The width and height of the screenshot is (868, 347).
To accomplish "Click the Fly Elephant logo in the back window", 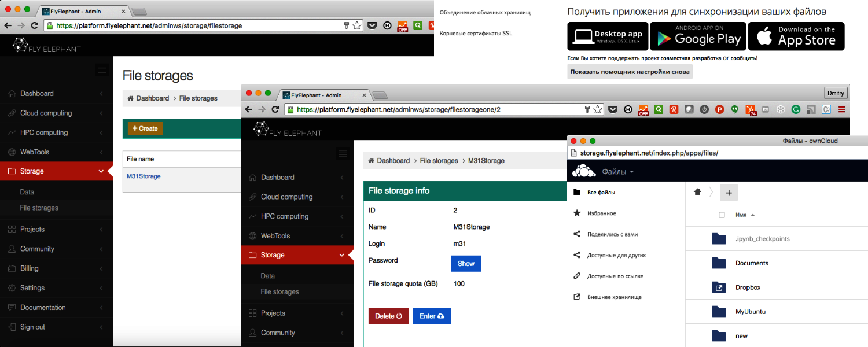I will coord(47,46).
